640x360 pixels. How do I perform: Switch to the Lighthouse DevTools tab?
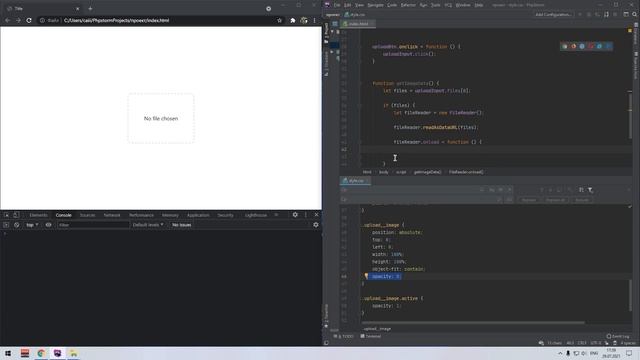tap(256, 215)
